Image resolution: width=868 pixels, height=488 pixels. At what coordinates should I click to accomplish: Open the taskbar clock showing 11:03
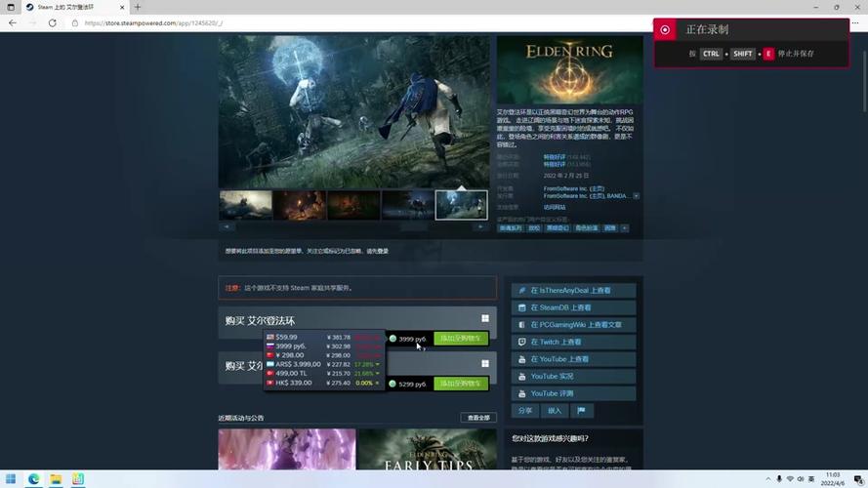tap(833, 479)
